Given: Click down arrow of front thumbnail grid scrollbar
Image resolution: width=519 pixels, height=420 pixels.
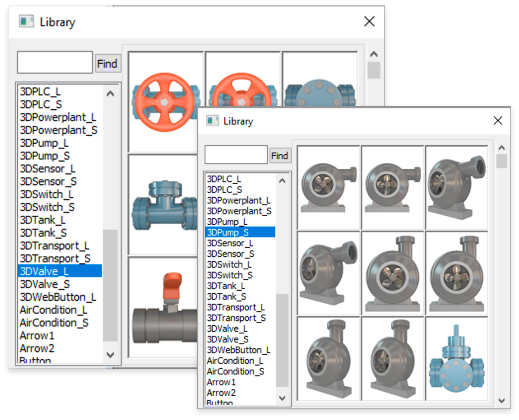Looking at the screenshot, I should 501,401.
